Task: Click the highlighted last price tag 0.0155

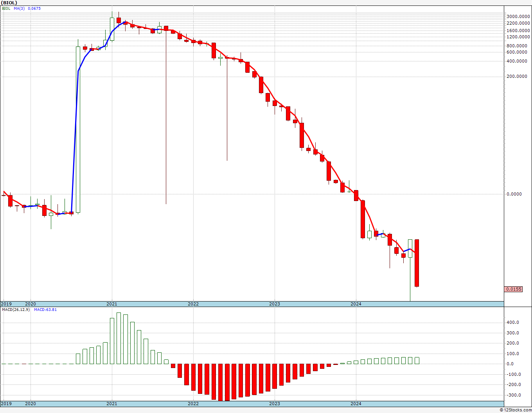Action: click(514, 289)
